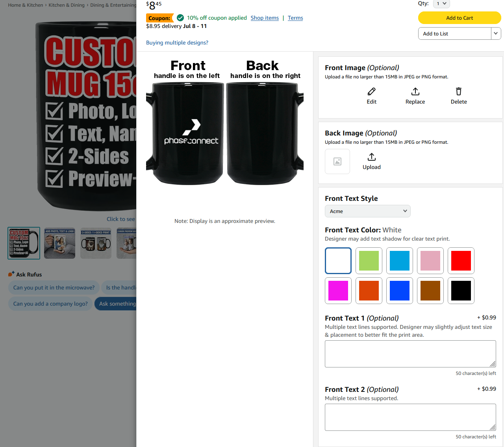Click the 'Click to see' link under main image

121,219
